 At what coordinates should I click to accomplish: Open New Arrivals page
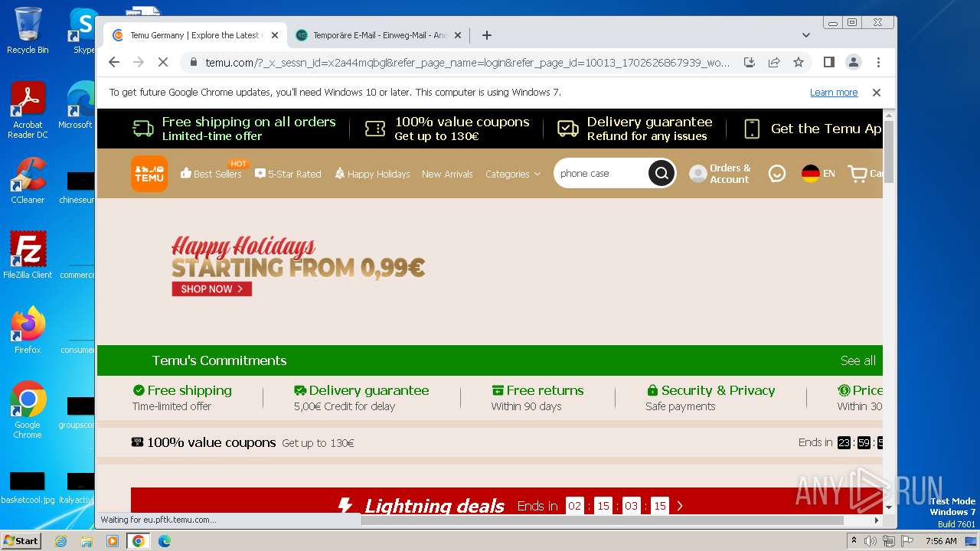[x=447, y=174]
